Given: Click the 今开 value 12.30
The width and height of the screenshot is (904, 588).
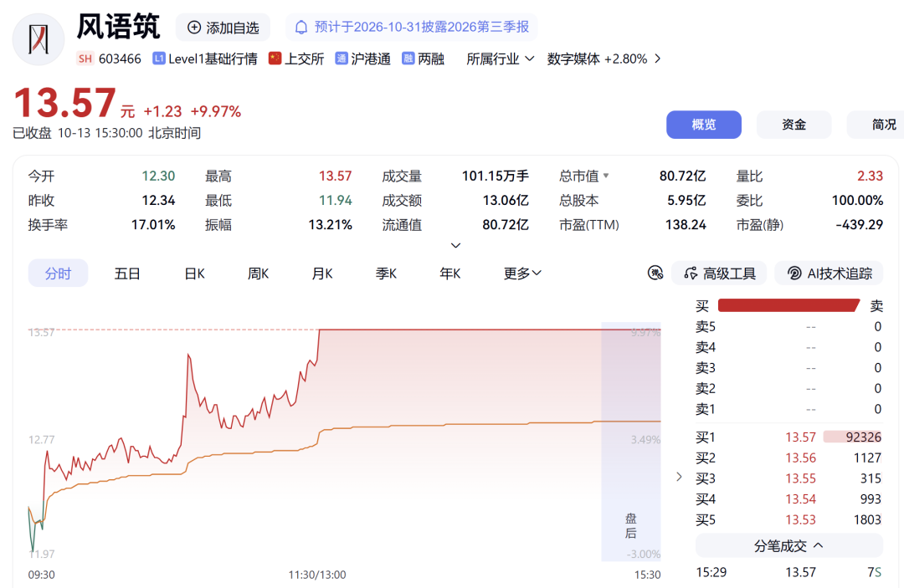Looking at the screenshot, I should click(x=158, y=176).
